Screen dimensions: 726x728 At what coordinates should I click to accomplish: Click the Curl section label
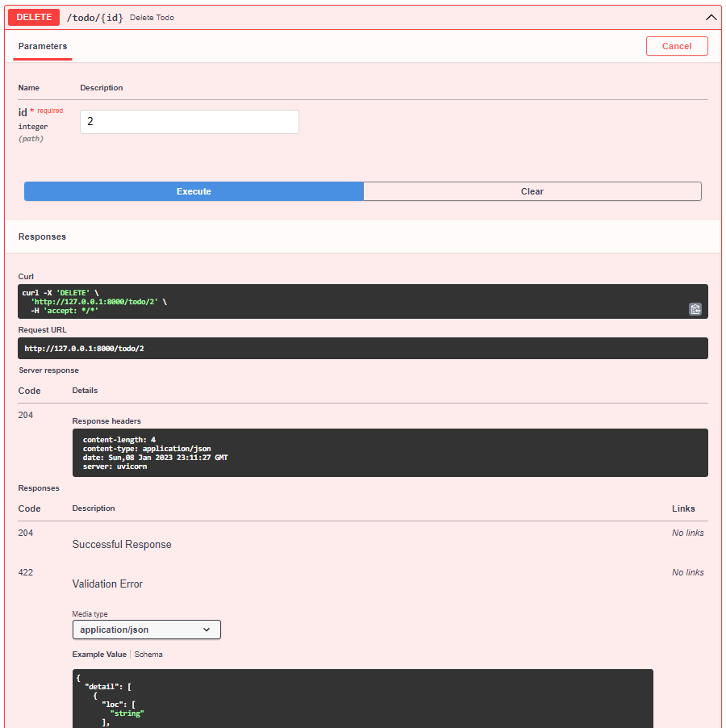click(26, 276)
